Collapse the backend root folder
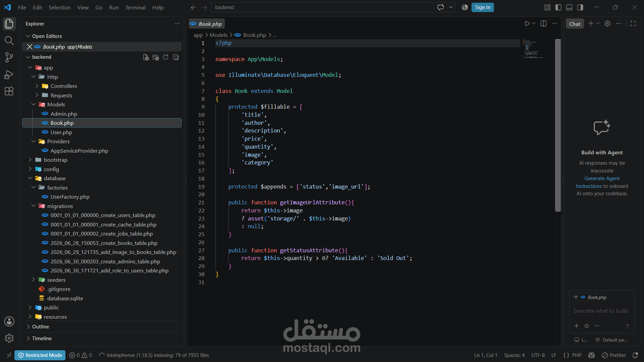Image resolution: width=644 pixels, height=362 pixels. (28, 57)
